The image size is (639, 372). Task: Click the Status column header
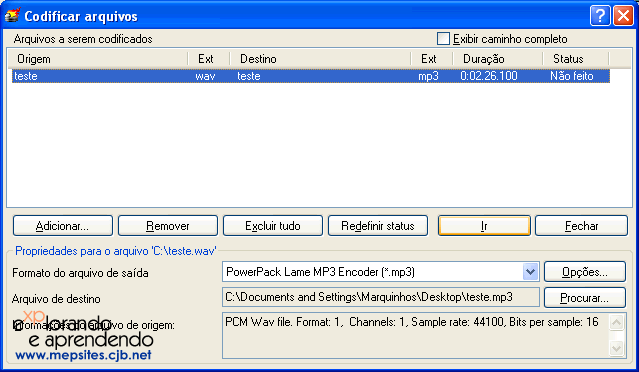click(576, 59)
